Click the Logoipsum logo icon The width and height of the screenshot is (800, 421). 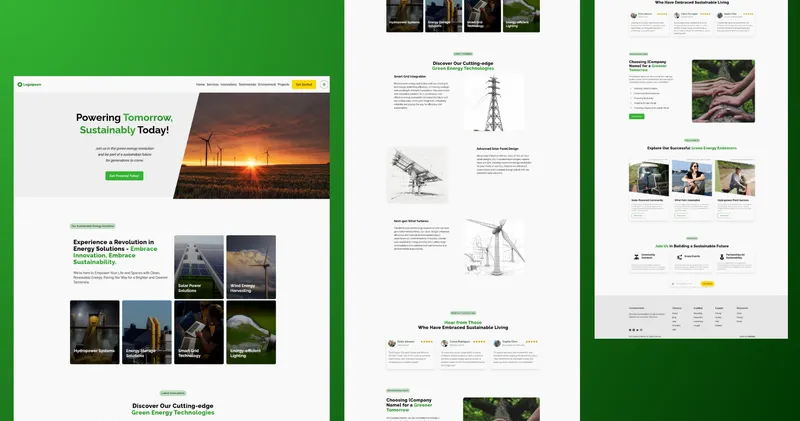[20, 85]
